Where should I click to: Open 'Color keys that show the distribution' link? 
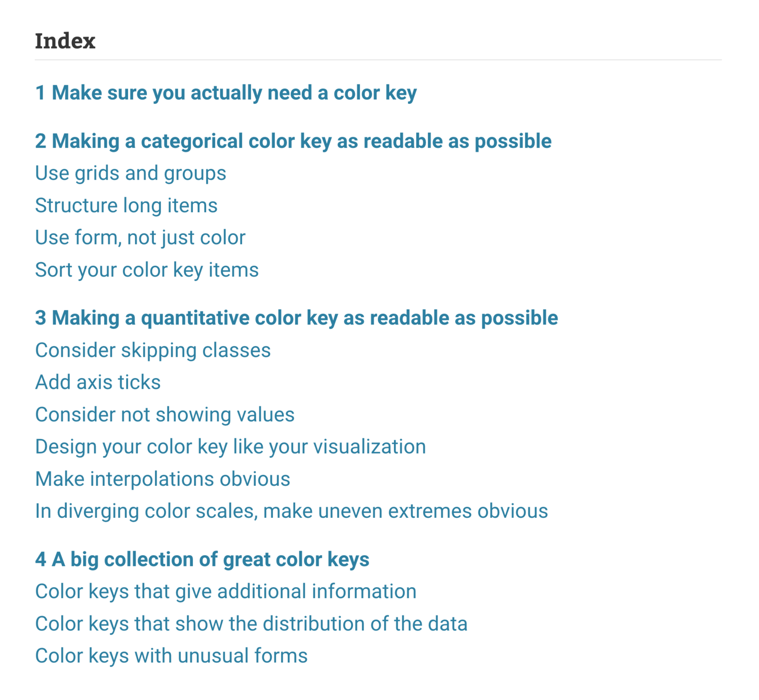pyautogui.click(x=251, y=624)
